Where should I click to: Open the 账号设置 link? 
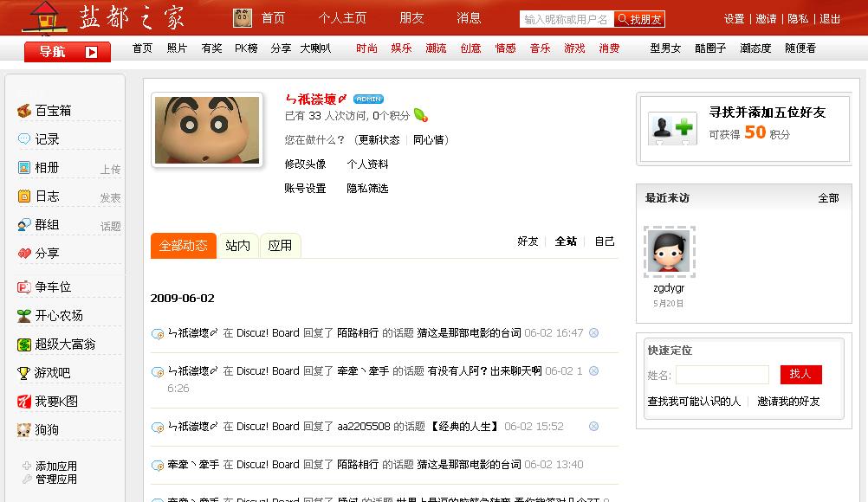coord(305,189)
